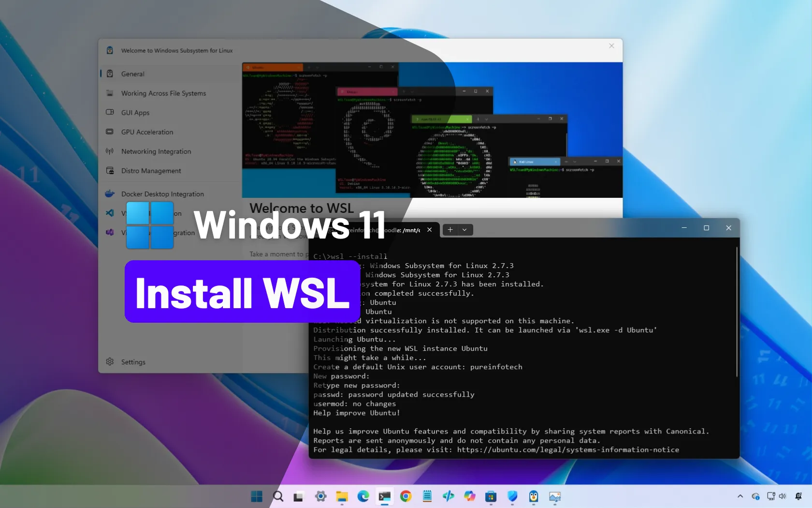812x508 pixels.
Task: Close the Welcome to WSL window
Action: click(x=611, y=46)
